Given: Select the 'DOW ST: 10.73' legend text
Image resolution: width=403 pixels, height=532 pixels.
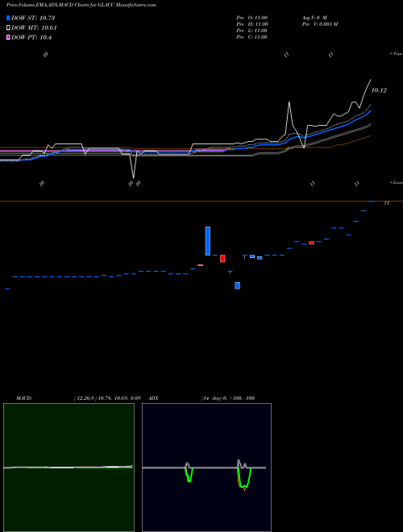Looking at the screenshot, I should pos(33,18).
